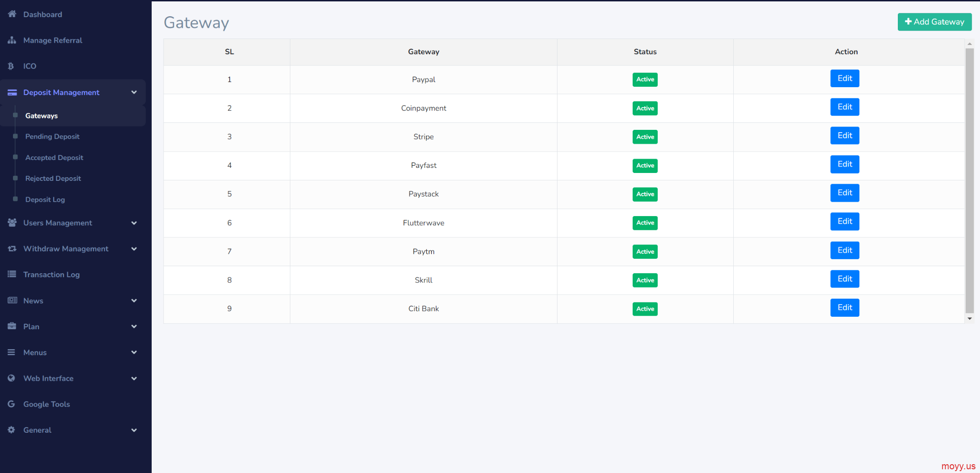Image resolution: width=980 pixels, height=473 pixels.
Task: Open the Pending Deposit submenu
Action: (x=52, y=136)
